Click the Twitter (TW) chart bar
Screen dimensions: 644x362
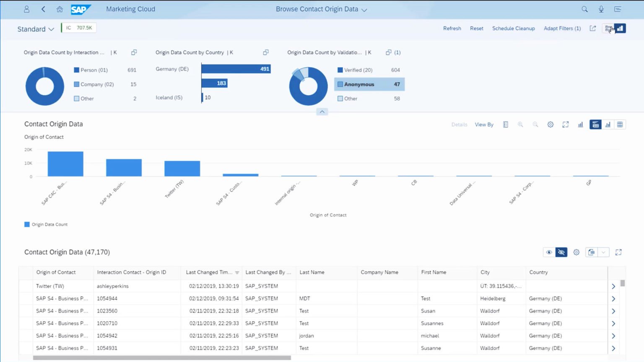coord(182,169)
